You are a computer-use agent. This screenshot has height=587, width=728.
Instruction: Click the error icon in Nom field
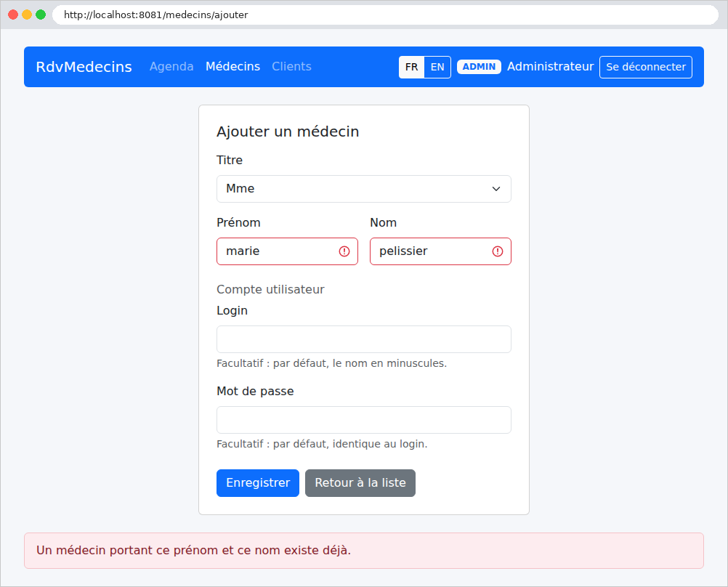(497, 251)
